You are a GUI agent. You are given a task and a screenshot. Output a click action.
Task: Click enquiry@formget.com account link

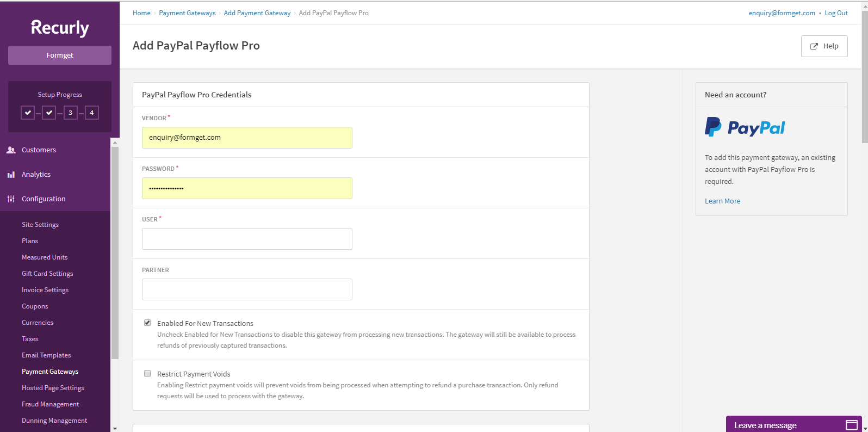[782, 13]
